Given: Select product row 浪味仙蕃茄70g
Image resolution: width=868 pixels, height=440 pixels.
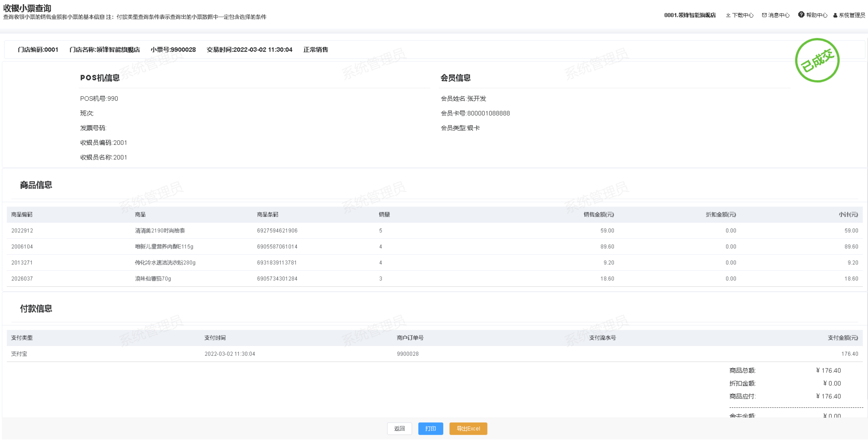Looking at the screenshot, I should [x=153, y=279].
